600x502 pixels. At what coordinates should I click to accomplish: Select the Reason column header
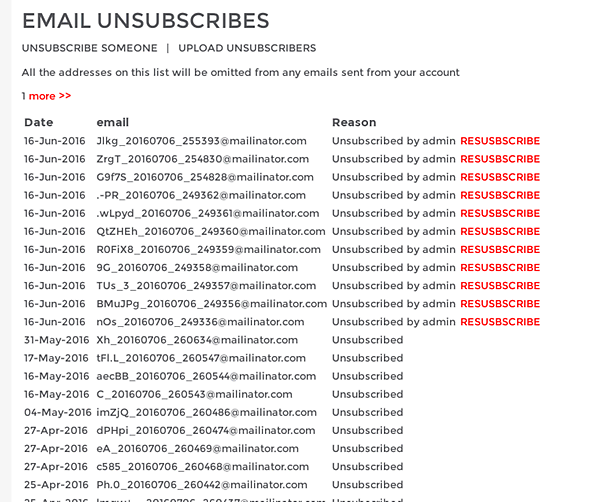[x=354, y=122]
